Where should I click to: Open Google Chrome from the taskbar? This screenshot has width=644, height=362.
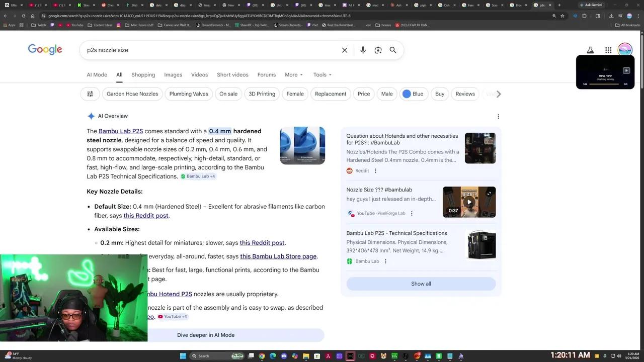pos(262,356)
